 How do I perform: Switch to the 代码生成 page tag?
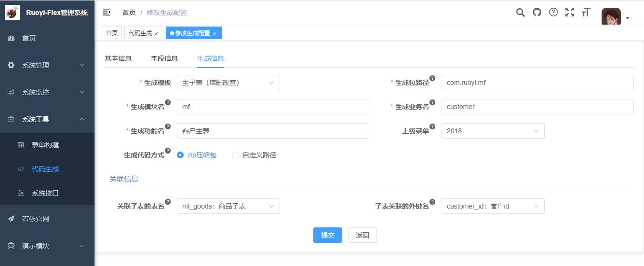tap(144, 33)
